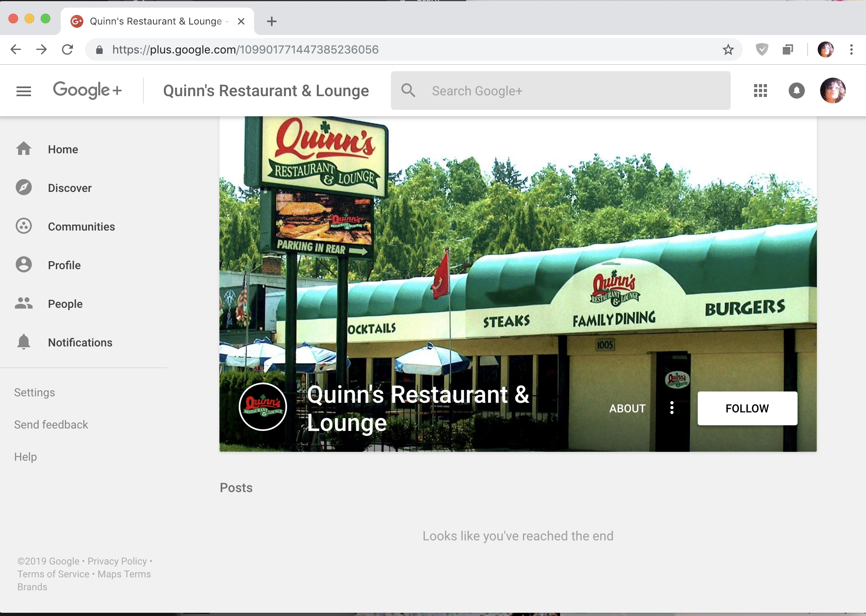866x616 pixels.
Task: View site security lock information
Action: pyautogui.click(x=99, y=49)
